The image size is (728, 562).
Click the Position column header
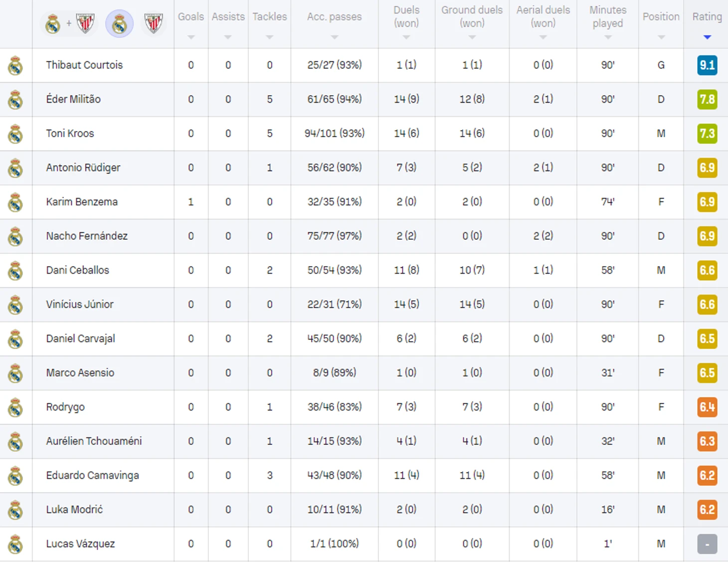point(661,16)
